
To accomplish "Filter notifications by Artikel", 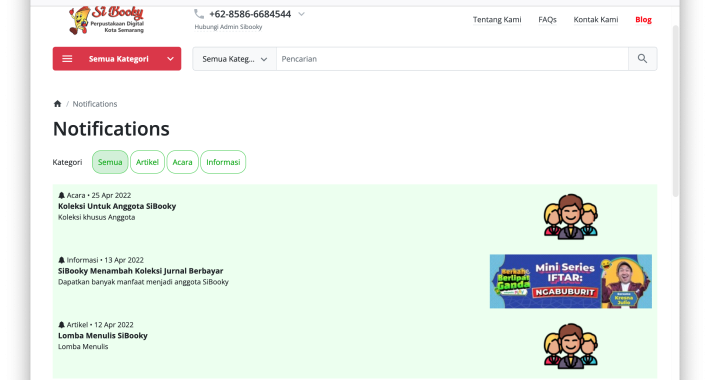I will (147, 162).
